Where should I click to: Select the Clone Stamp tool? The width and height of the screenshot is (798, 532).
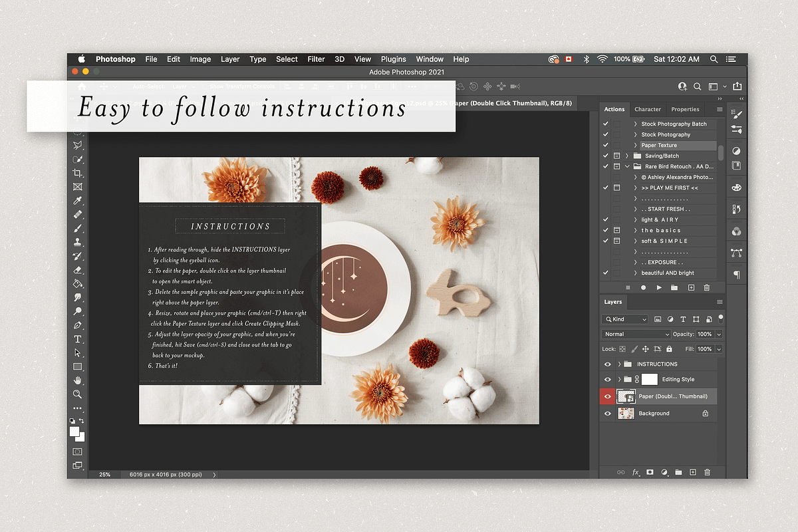78,242
